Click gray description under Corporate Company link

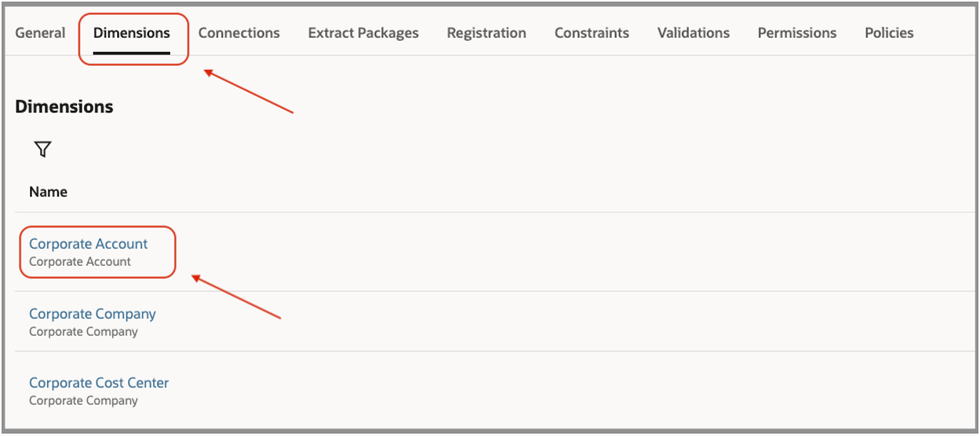click(82, 332)
